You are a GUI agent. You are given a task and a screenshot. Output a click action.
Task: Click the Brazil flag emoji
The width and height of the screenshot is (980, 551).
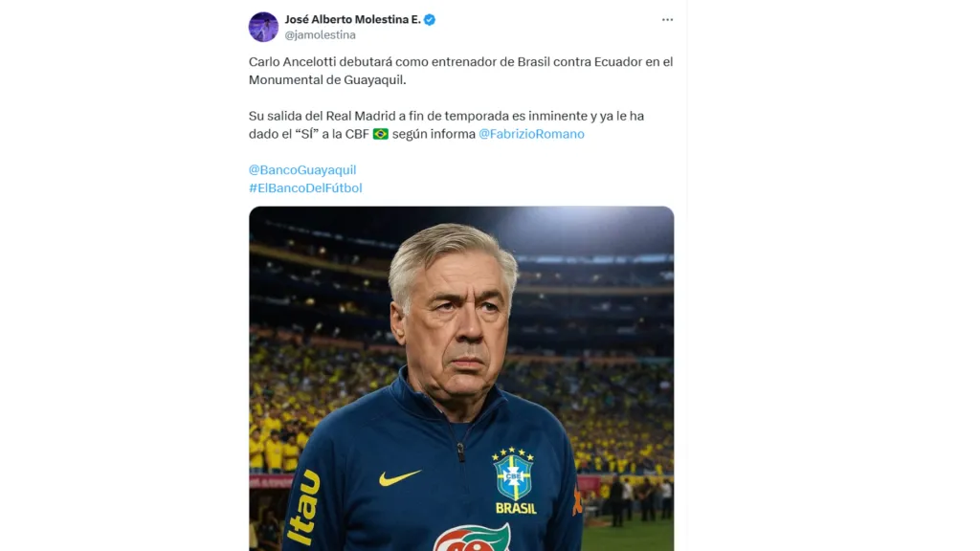pyautogui.click(x=381, y=134)
